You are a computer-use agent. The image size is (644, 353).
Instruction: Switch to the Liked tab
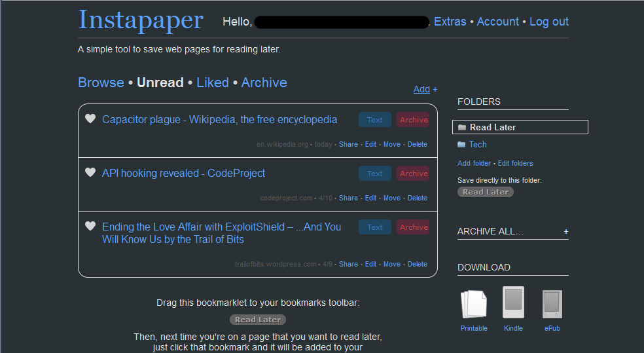[213, 83]
